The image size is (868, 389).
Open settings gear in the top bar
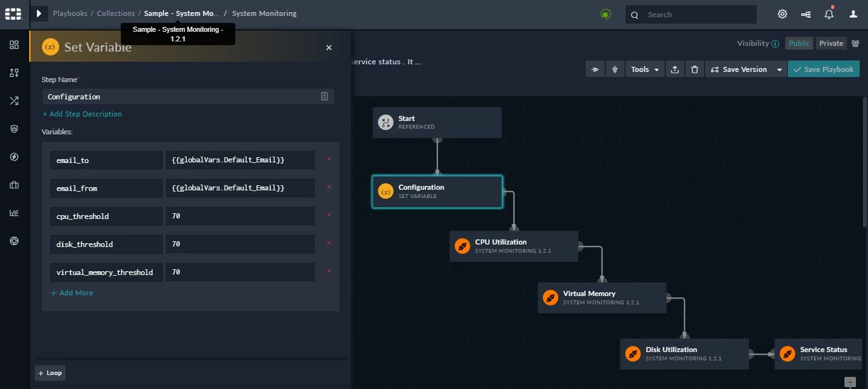click(782, 14)
